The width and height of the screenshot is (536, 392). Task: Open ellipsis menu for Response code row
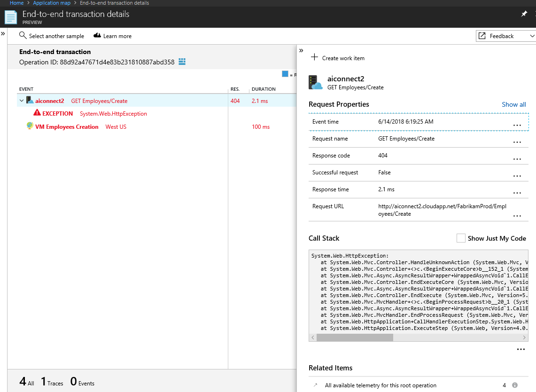517,159
